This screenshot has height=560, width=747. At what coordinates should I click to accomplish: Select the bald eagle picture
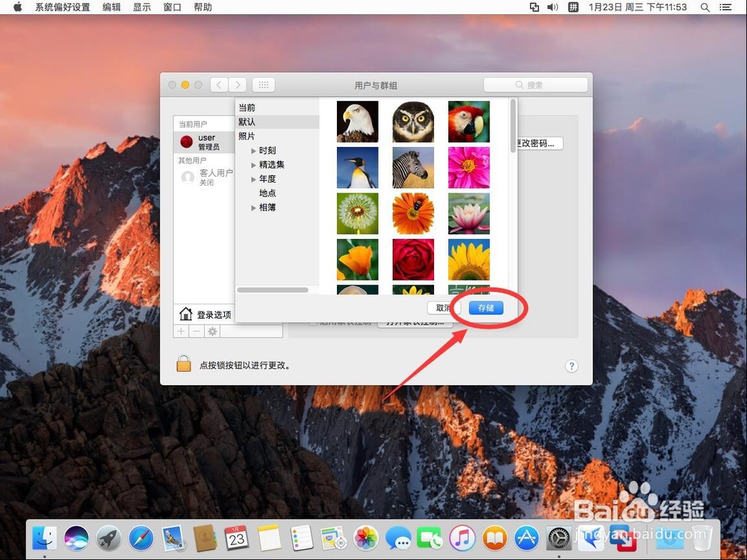pos(357,122)
